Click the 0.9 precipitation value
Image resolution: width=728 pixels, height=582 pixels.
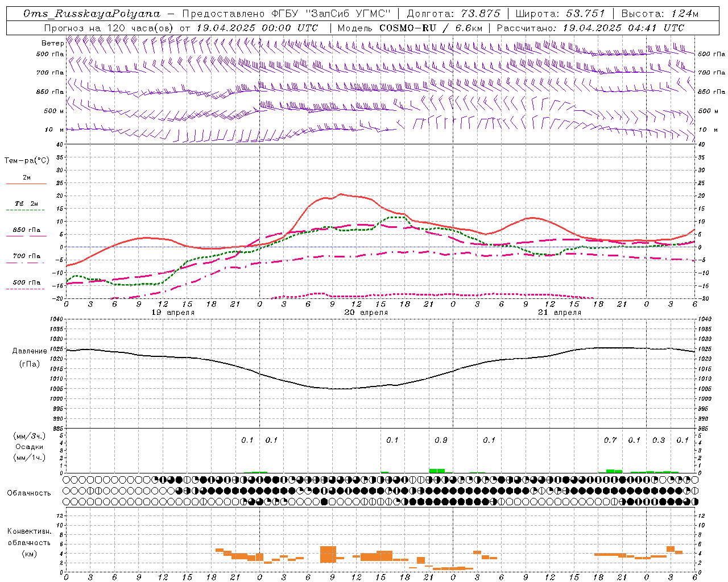coord(441,440)
